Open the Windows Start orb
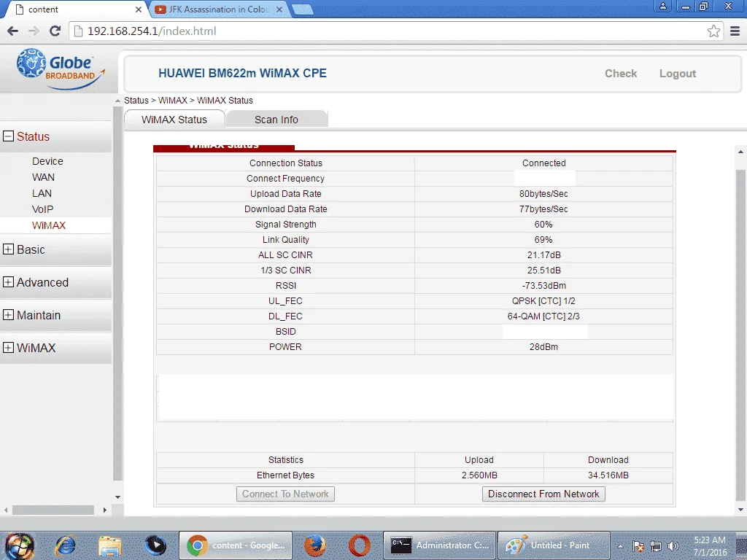Image resolution: width=747 pixels, height=560 pixels. [x=19, y=545]
